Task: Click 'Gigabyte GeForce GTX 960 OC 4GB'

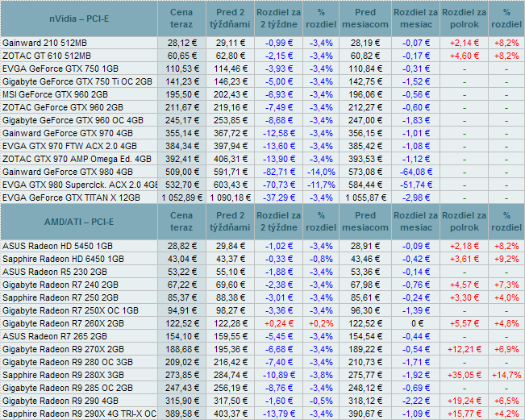Action: 73,120
